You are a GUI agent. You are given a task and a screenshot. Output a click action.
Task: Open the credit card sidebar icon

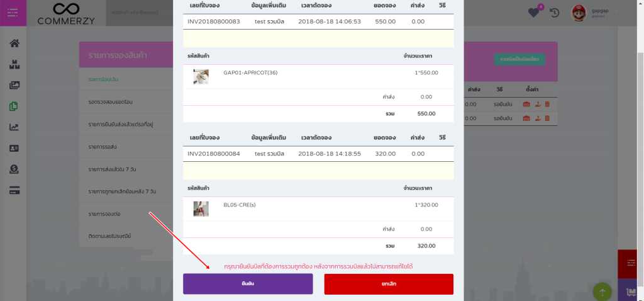click(14, 190)
